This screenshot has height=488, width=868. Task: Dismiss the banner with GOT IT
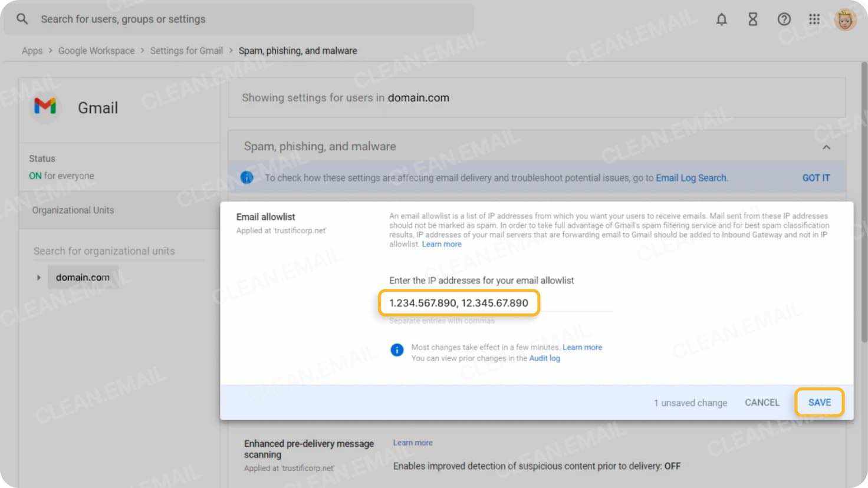click(816, 177)
